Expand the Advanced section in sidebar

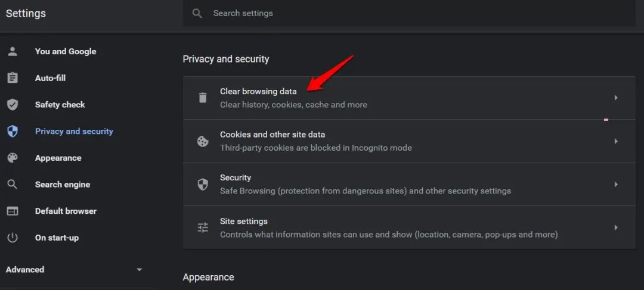pos(139,270)
